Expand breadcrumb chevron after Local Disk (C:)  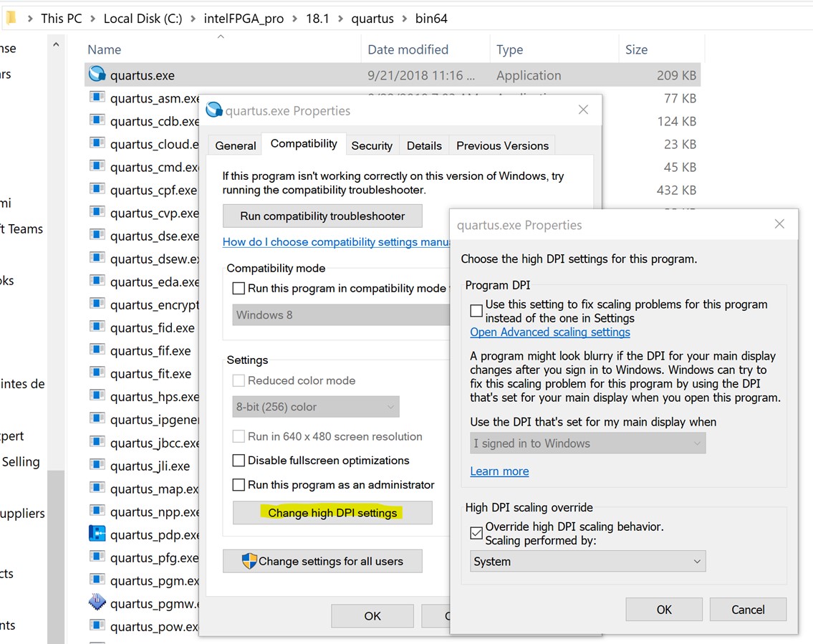click(193, 19)
